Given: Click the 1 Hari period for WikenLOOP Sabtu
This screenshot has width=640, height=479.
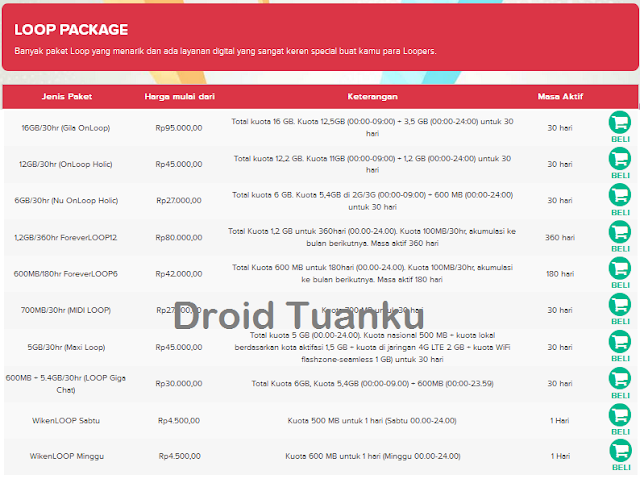Looking at the screenshot, I should (x=560, y=421).
